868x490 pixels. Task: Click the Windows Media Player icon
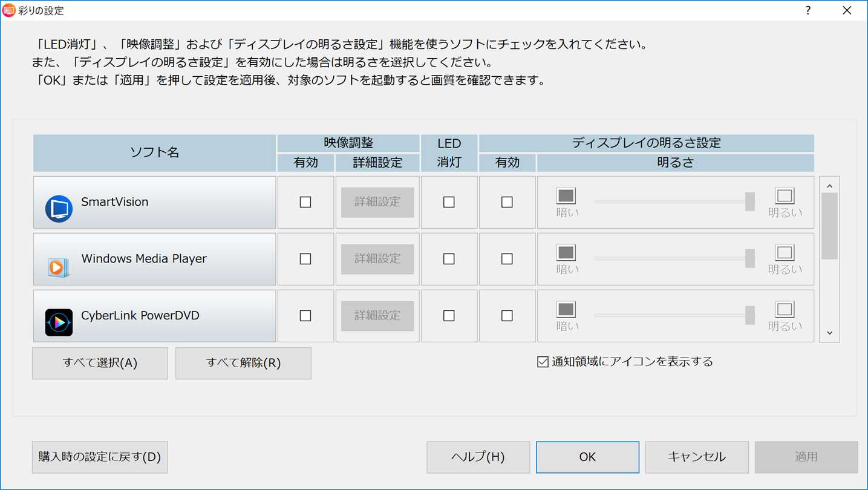(57, 266)
